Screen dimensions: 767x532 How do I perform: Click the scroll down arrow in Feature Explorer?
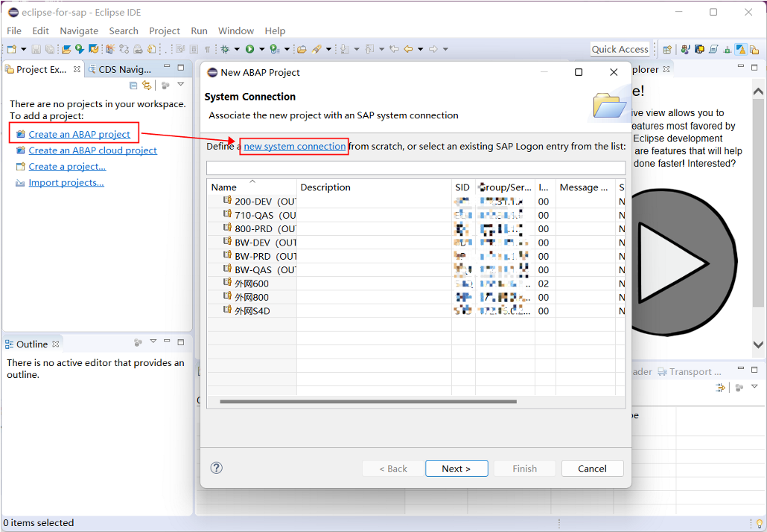pos(758,344)
